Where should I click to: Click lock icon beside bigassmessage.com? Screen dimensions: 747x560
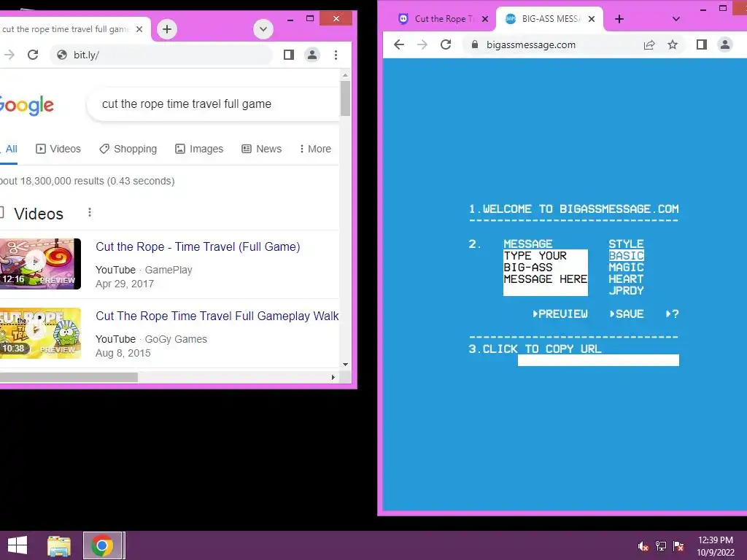point(474,44)
